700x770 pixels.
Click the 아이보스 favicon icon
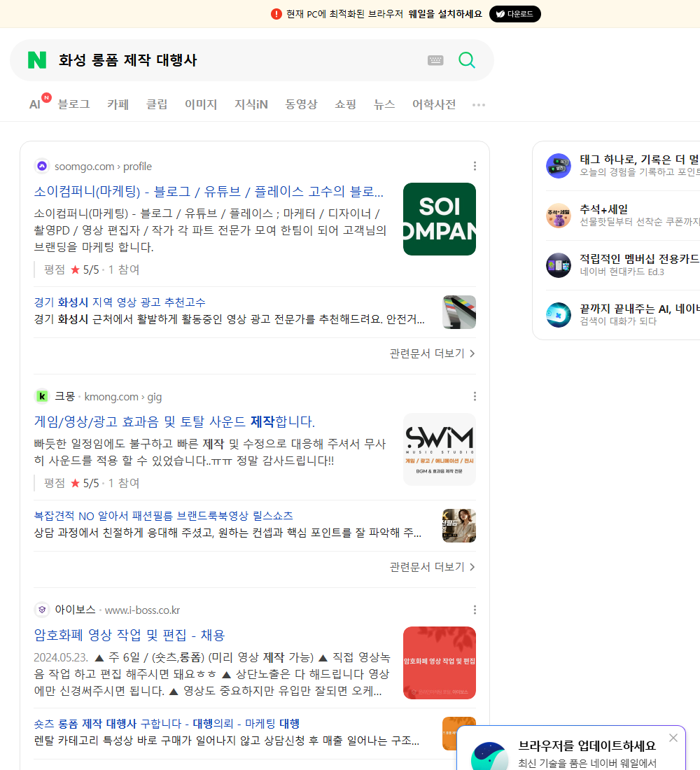pyautogui.click(x=42, y=610)
